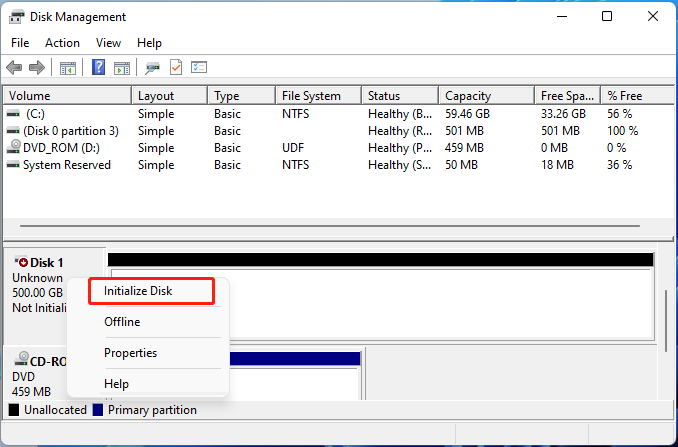
Task: Close the Disk Management window
Action: point(652,16)
